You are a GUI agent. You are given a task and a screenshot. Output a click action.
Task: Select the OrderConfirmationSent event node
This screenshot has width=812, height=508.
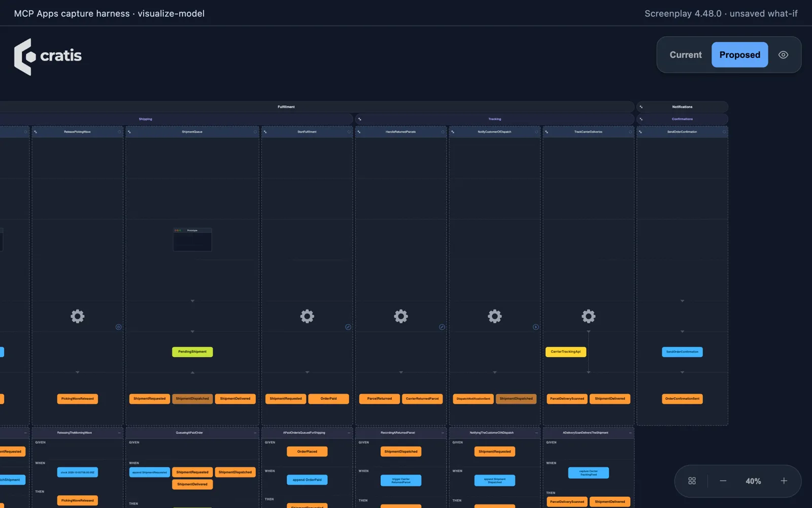[x=682, y=399]
